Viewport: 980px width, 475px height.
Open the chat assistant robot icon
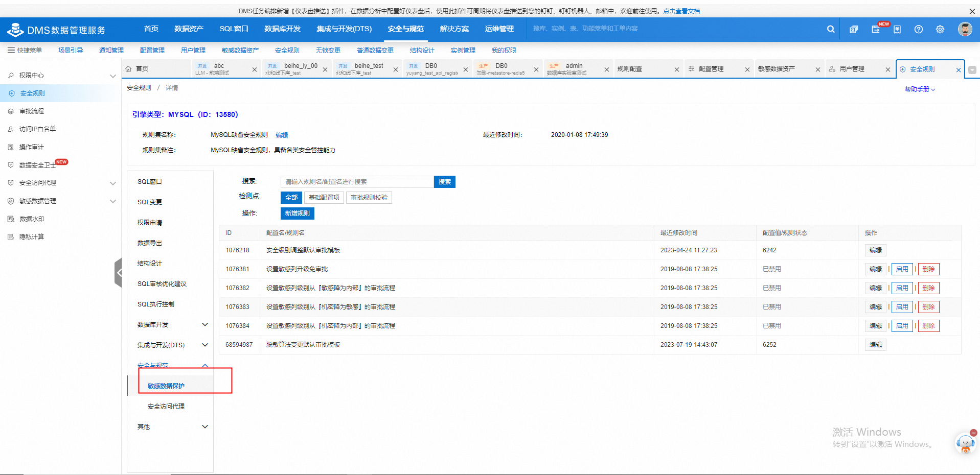[965, 443]
